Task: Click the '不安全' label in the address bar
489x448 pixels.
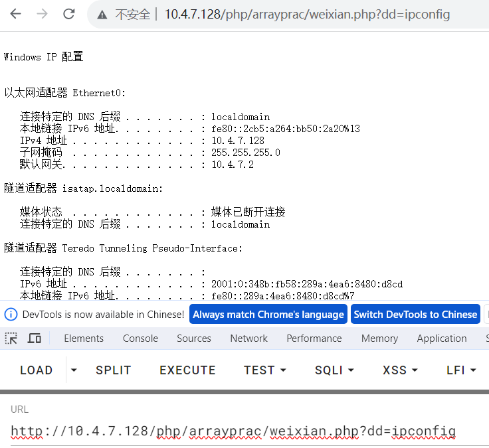Action: [132, 15]
